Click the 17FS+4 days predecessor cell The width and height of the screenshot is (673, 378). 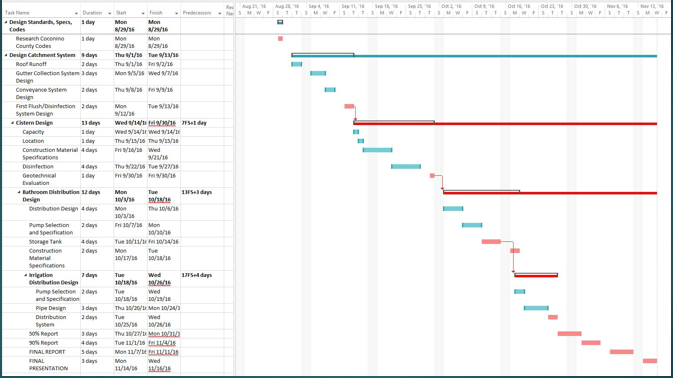tap(197, 275)
